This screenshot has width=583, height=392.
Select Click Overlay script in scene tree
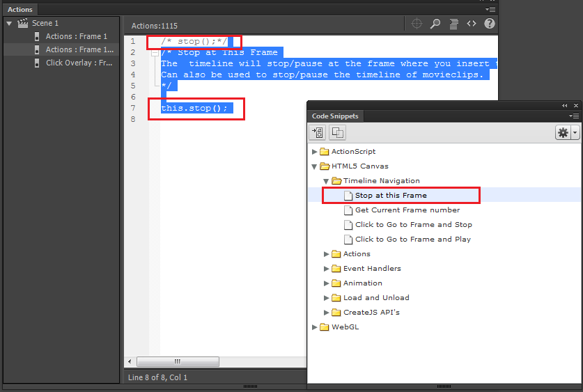[x=78, y=63]
